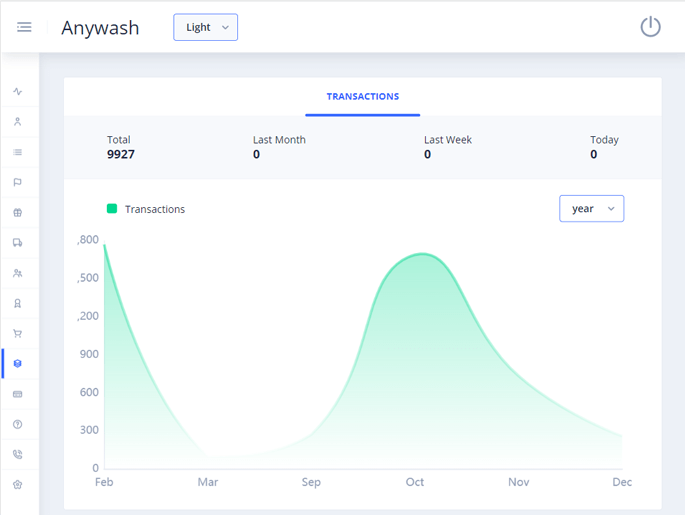This screenshot has height=515, width=685.
Task: Open the Light theme dropdown
Action: (x=205, y=28)
